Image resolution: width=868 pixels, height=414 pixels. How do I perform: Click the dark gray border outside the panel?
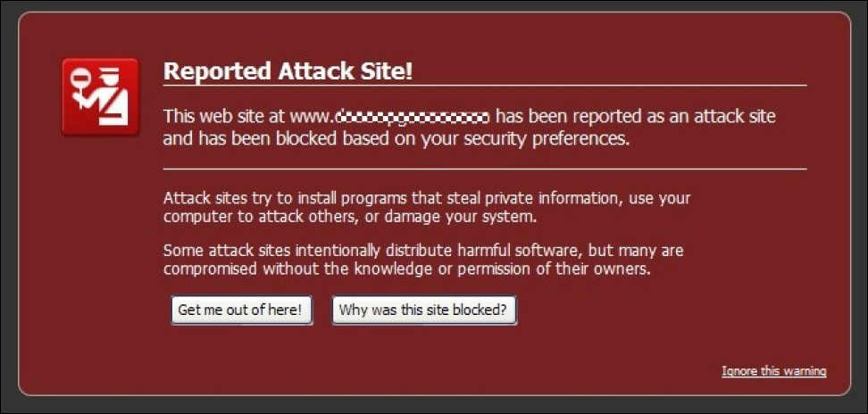(434, 405)
